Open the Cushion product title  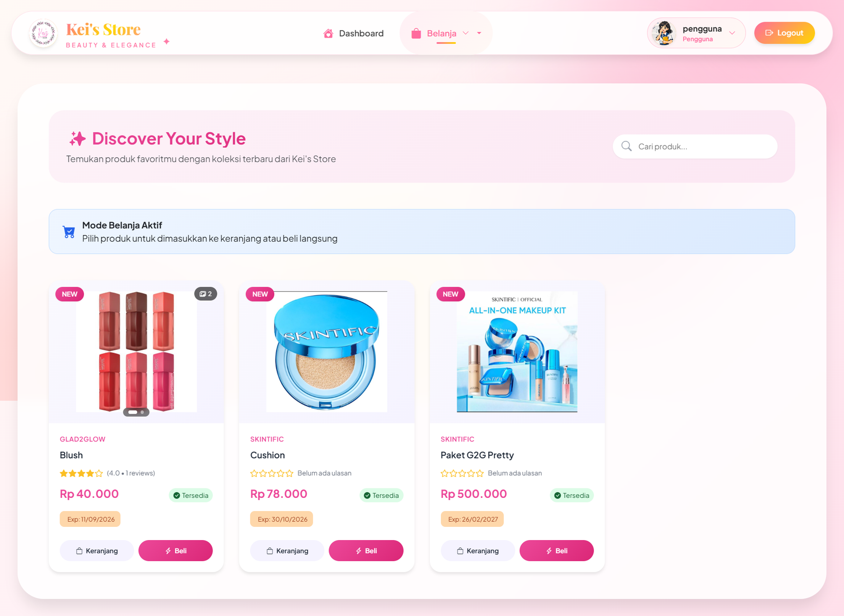point(267,455)
